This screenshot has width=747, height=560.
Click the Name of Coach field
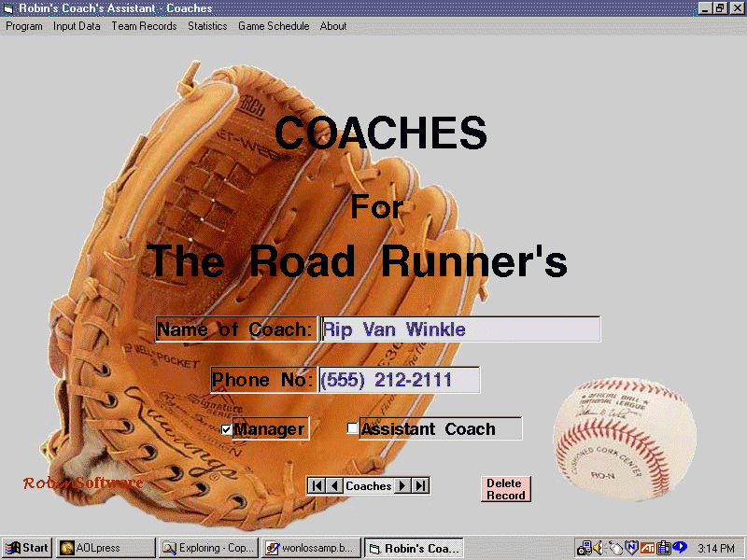coord(460,329)
